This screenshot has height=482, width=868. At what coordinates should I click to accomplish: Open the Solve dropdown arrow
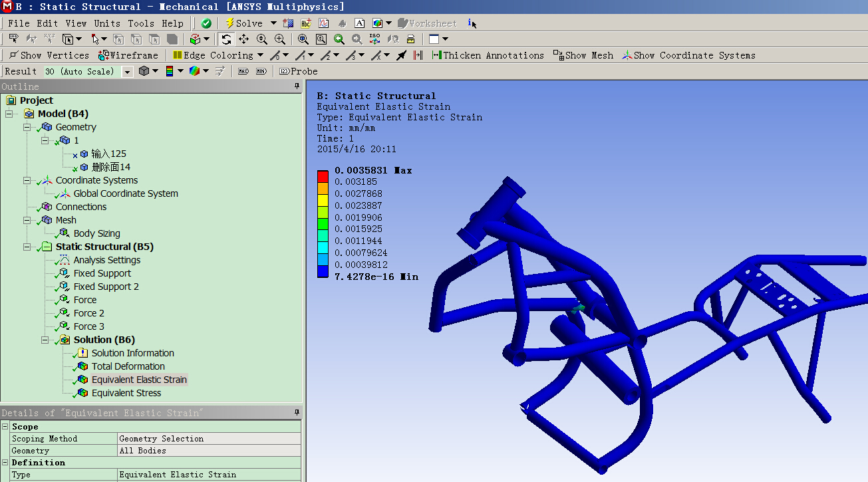tap(273, 23)
